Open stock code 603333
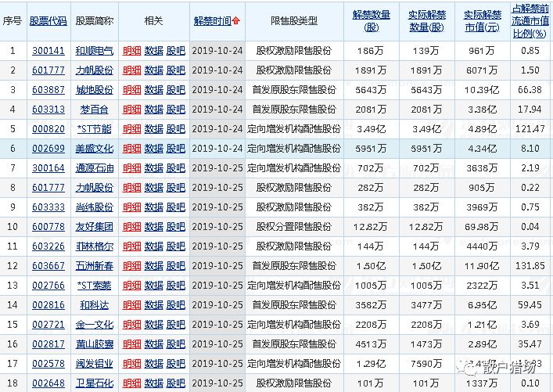 click(48, 207)
